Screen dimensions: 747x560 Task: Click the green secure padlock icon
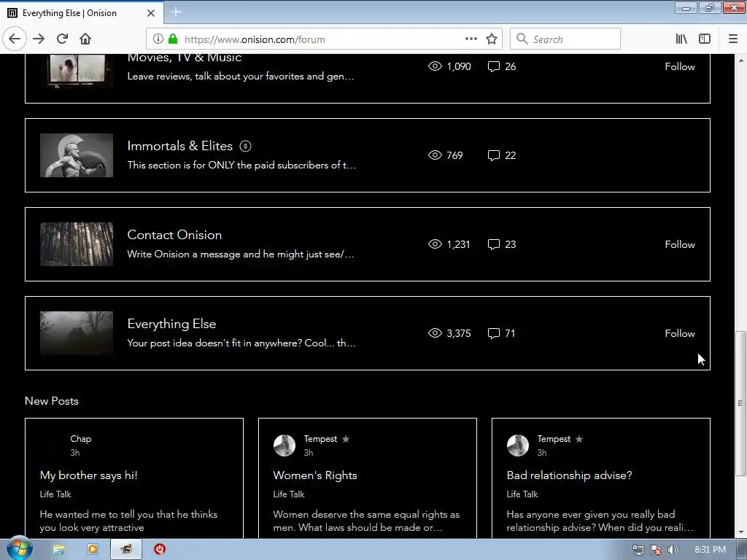(173, 39)
